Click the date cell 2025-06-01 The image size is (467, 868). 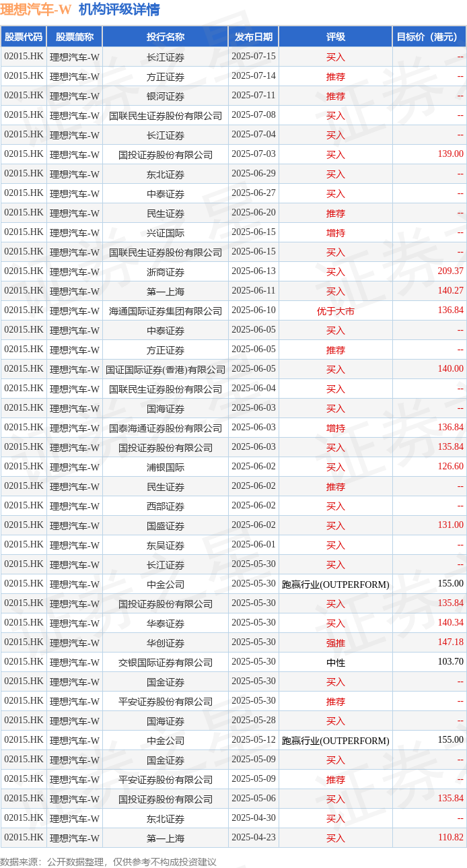(254, 545)
